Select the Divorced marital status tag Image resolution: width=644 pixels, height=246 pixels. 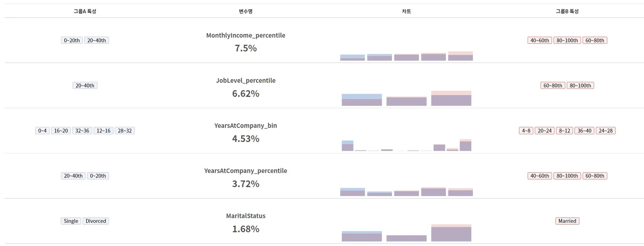[96, 221]
